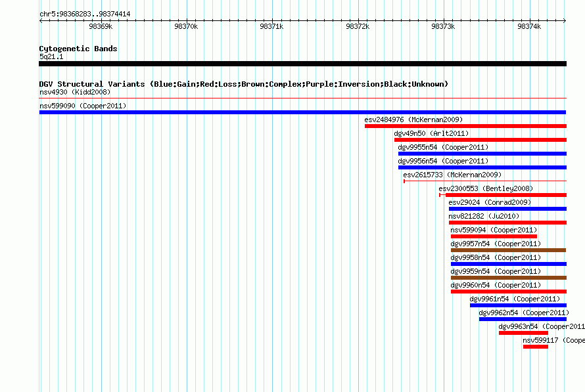Click the esv2300553 (Bentley2008) label
Image resolution: width=585 pixels, height=392 pixels.
pyautogui.click(x=486, y=188)
